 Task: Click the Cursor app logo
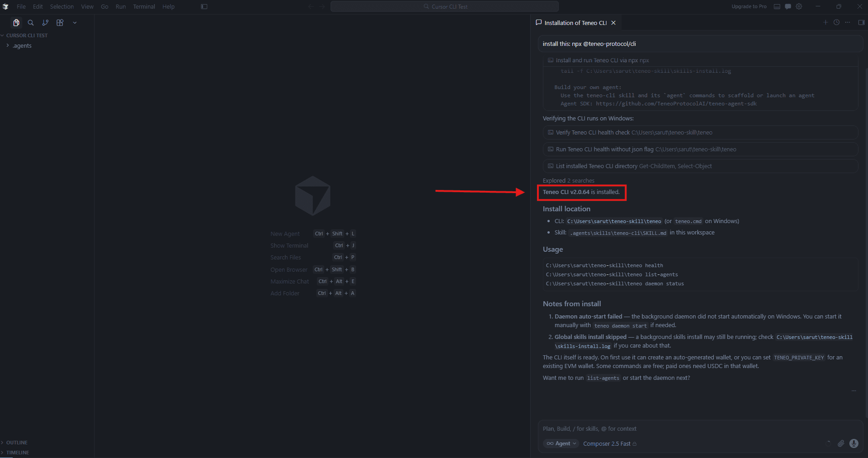pyautogui.click(x=5, y=6)
